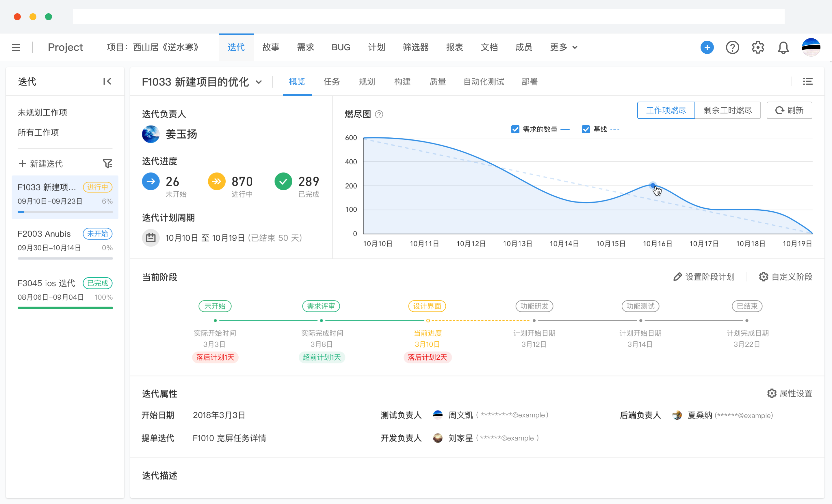Open the user avatar account menu
The image size is (832, 504).
811,47
